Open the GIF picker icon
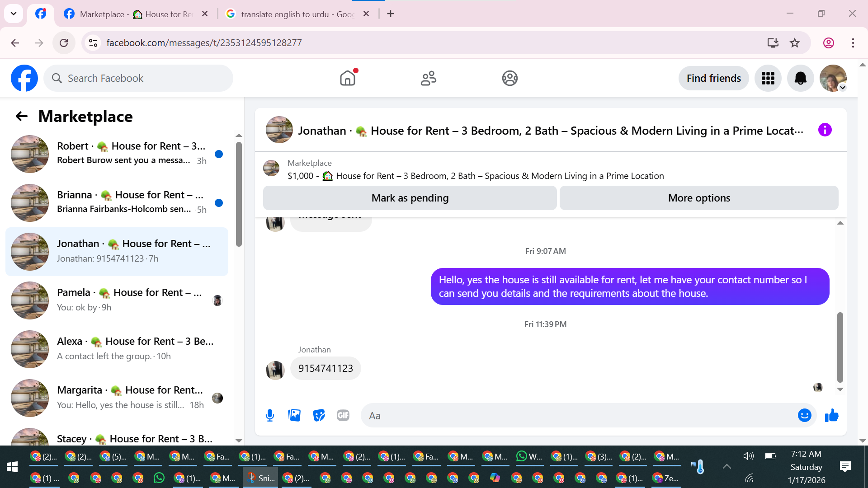This screenshot has height=488, width=868. (x=343, y=415)
